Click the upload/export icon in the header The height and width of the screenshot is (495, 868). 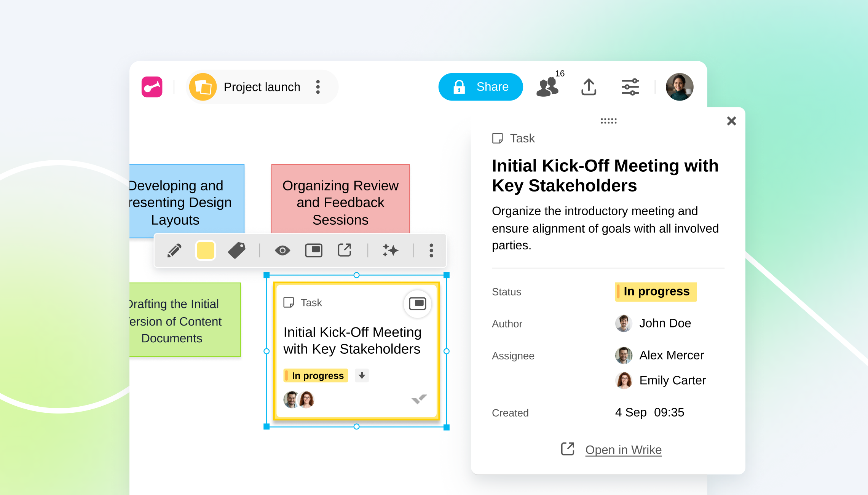coord(589,87)
